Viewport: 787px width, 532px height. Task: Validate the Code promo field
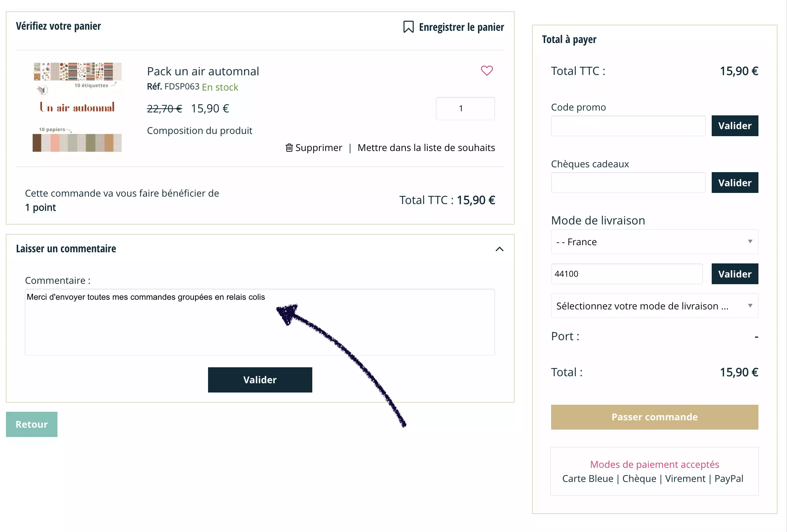pos(735,126)
